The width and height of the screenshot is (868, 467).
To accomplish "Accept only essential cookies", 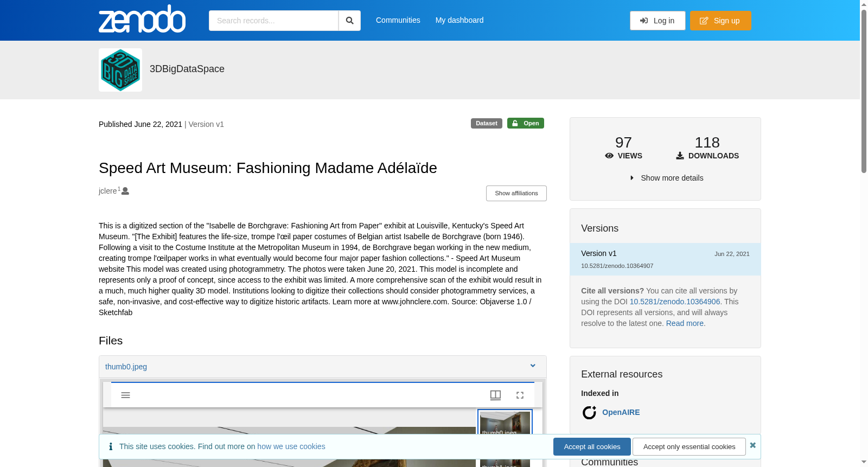I will (x=689, y=446).
